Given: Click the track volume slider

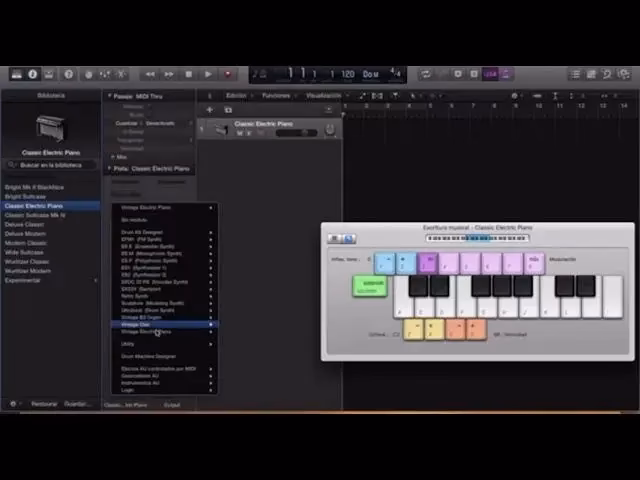Looking at the screenshot, I should coord(296,133).
